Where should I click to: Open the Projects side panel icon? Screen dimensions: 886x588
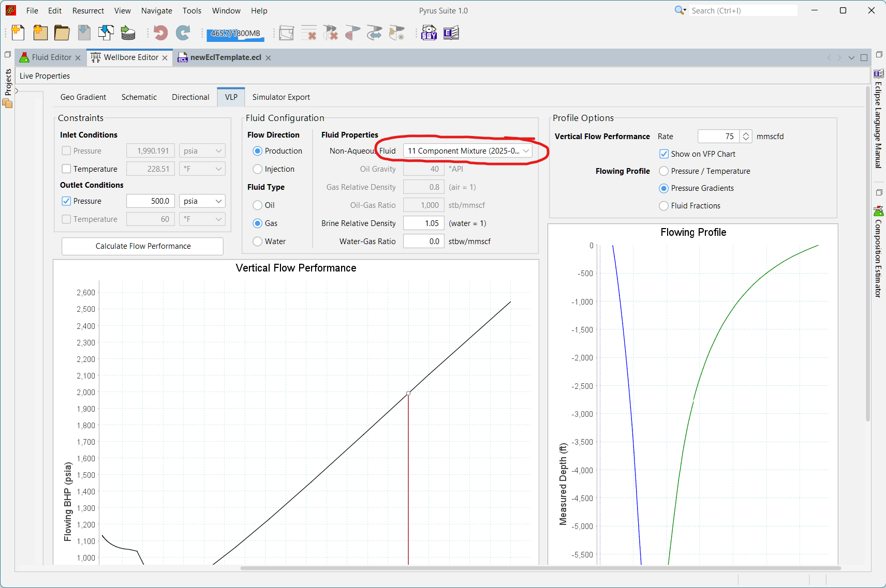(7, 103)
